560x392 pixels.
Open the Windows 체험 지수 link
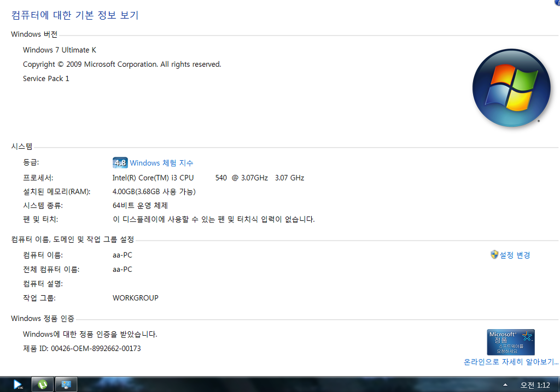[x=161, y=163]
